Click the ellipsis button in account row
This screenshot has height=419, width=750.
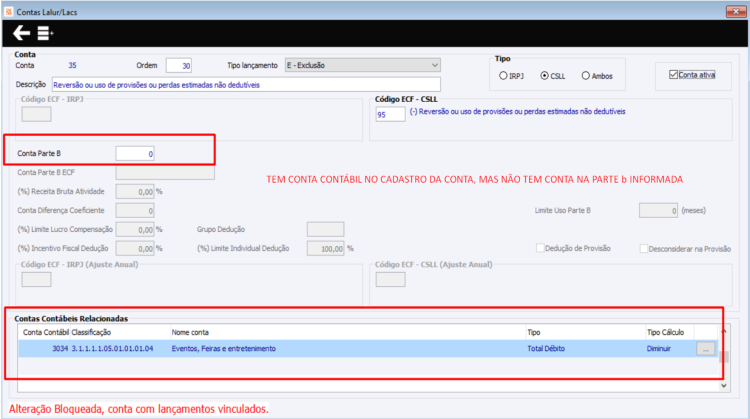(706, 349)
